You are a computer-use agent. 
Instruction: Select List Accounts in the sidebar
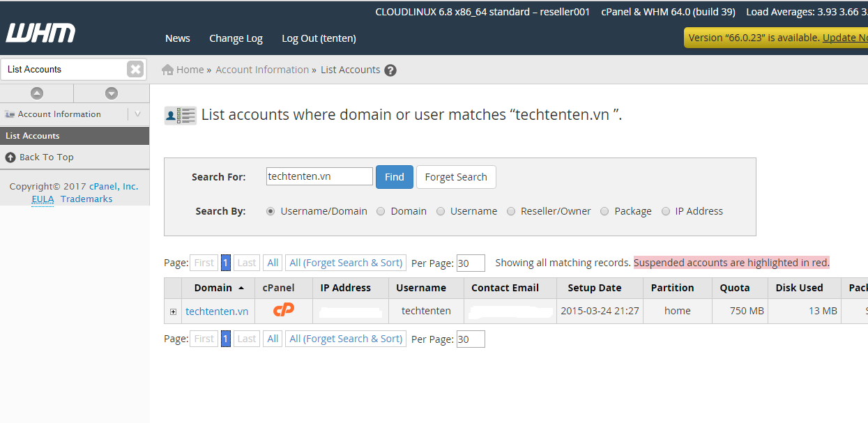click(x=75, y=136)
